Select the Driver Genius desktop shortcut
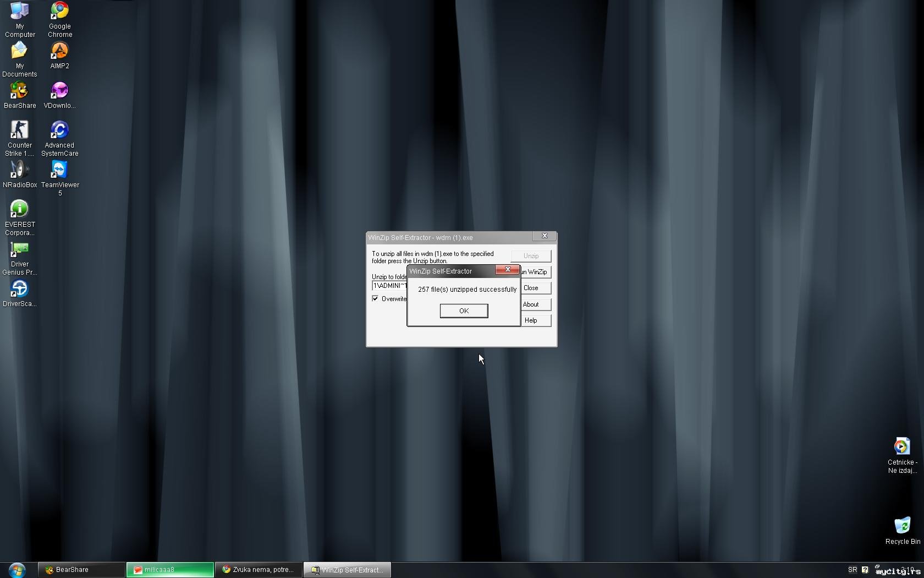This screenshot has width=924, height=578. pyautogui.click(x=20, y=258)
